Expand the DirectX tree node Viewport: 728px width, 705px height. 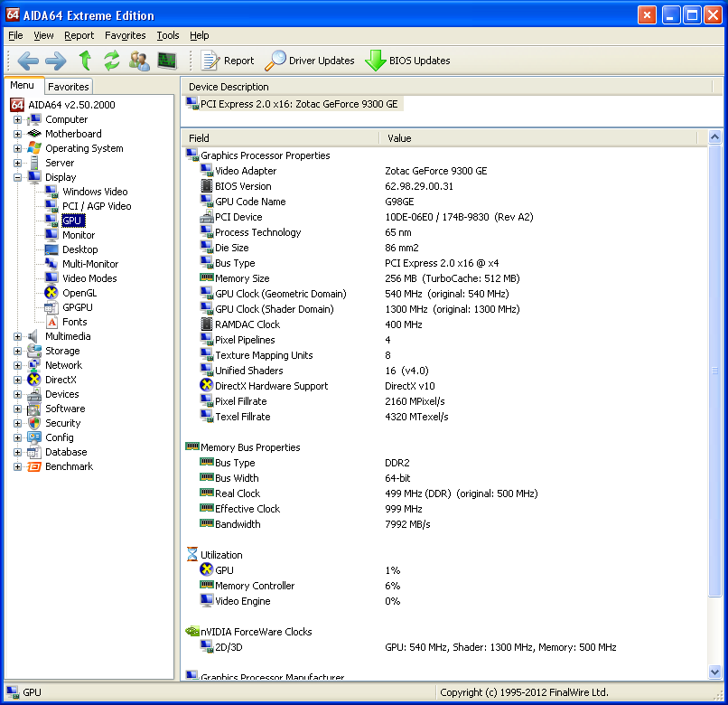point(17,380)
